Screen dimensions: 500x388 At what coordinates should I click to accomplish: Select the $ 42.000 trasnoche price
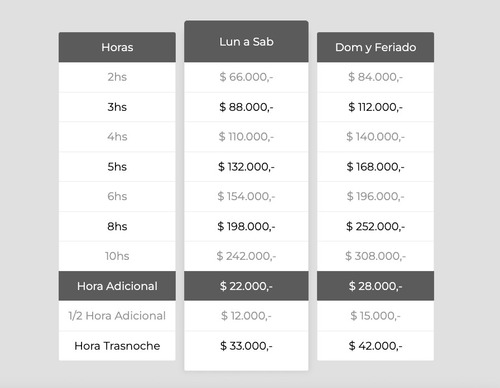click(x=375, y=346)
